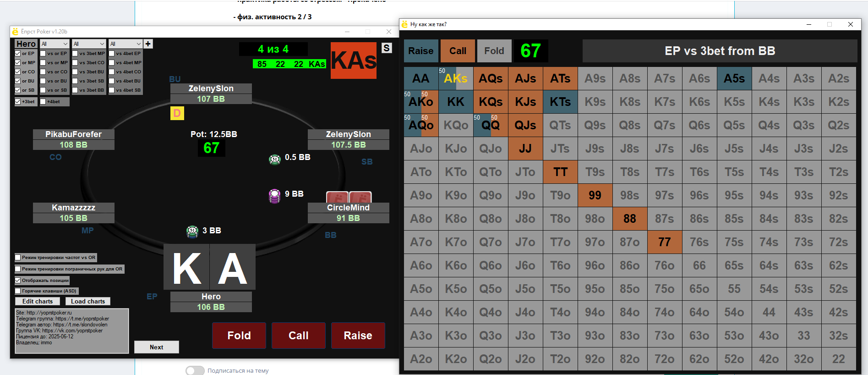This screenshot has height=375, width=868.
Task: Click the AKo cell in the range chart
Action: [x=421, y=102]
